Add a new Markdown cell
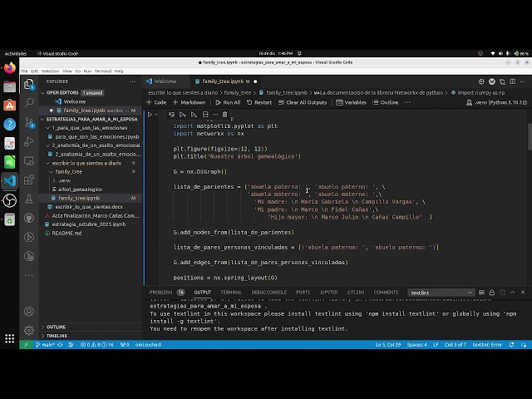Viewport: 532px width, 399px height. coord(189,102)
